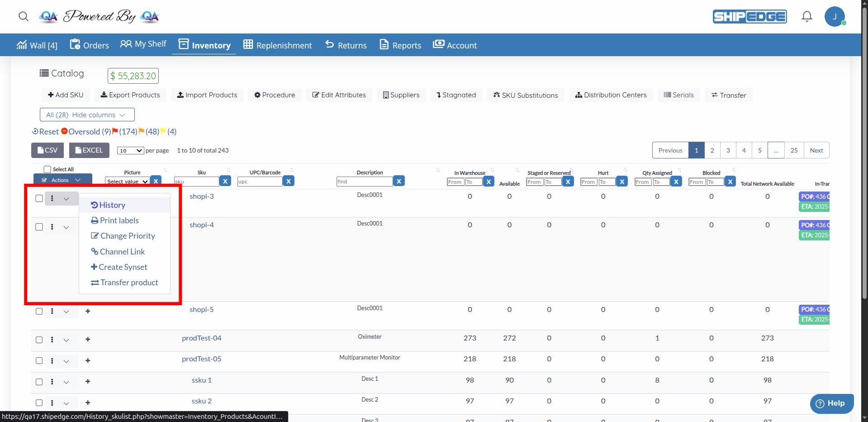
Task: Change the per page dropdown from 10
Action: pyautogui.click(x=130, y=150)
